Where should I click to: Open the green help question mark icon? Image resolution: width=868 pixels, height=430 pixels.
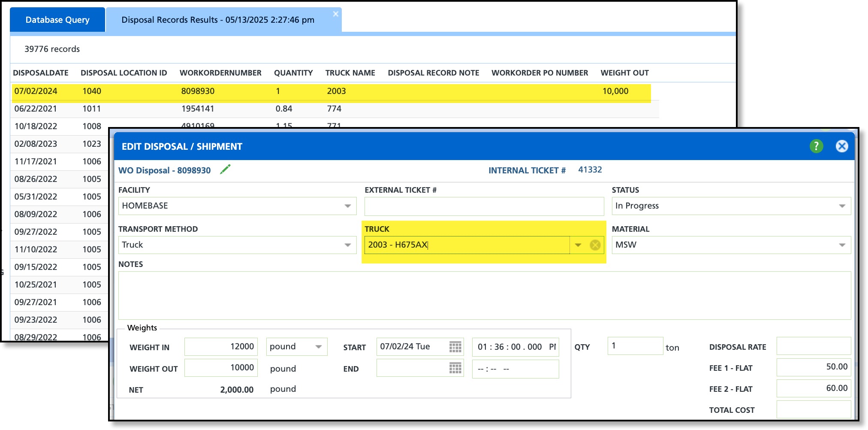pyautogui.click(x=816, y=146)
